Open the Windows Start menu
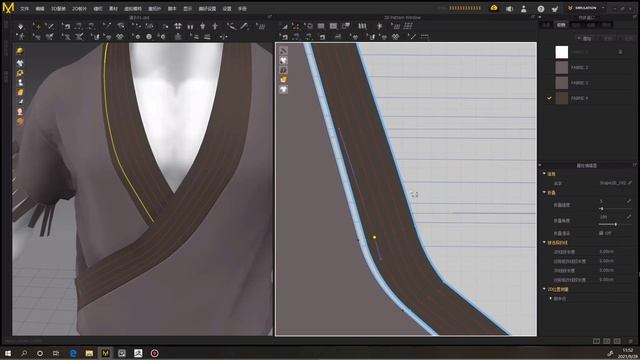This screenshot has width=640, height=360. (x=8, y=353)
